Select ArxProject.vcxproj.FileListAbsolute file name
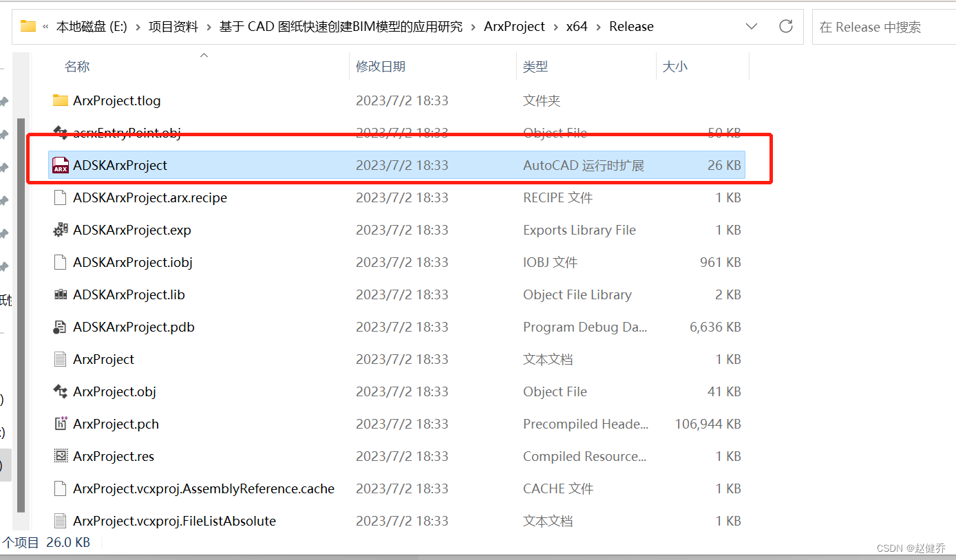The image size is (956, 560). coord(174,521)
